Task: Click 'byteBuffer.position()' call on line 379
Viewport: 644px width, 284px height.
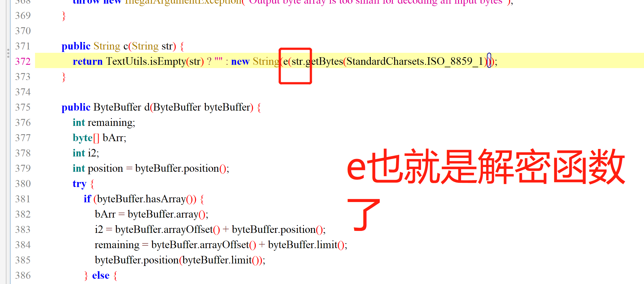Action: pyautogui.click(x=181, y=168)
